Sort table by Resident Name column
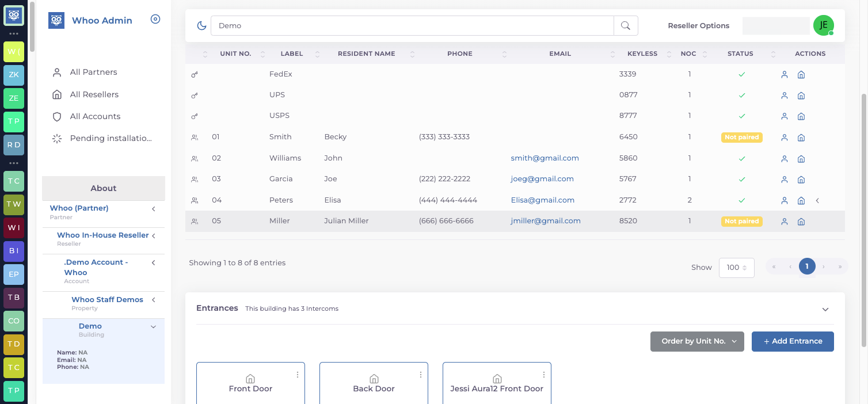Viewport: 868px width, 404px height. point(366,54)
